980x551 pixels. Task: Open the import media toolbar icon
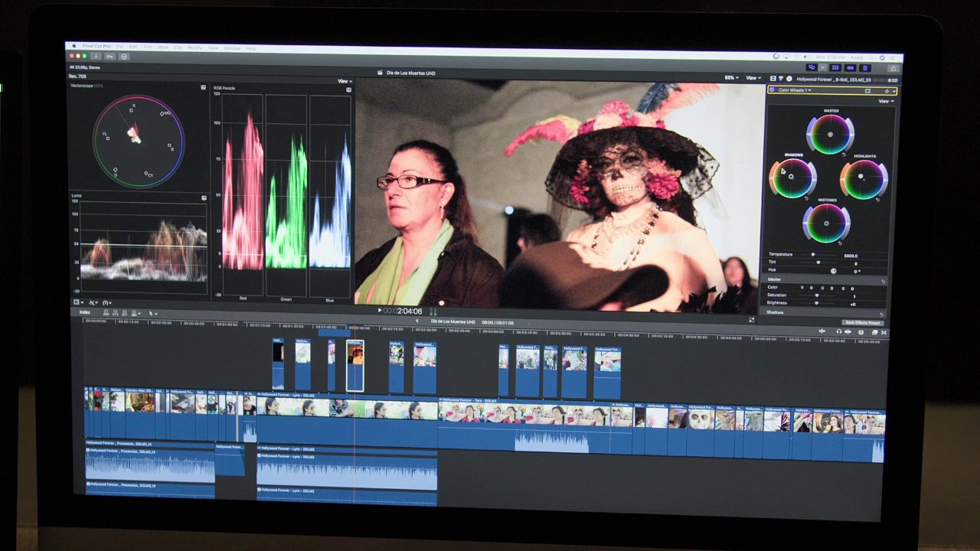pyautogui.click(x=96, y=56)
